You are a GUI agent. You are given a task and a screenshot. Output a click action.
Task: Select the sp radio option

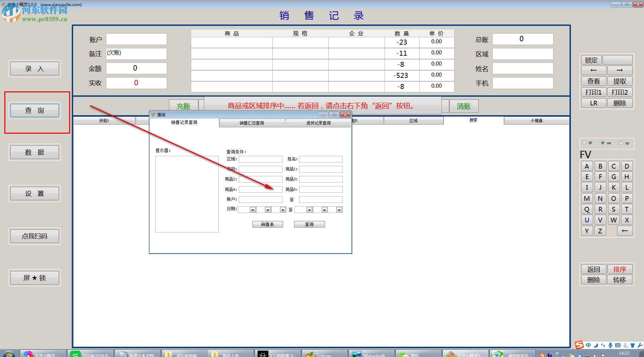point(621,143)
